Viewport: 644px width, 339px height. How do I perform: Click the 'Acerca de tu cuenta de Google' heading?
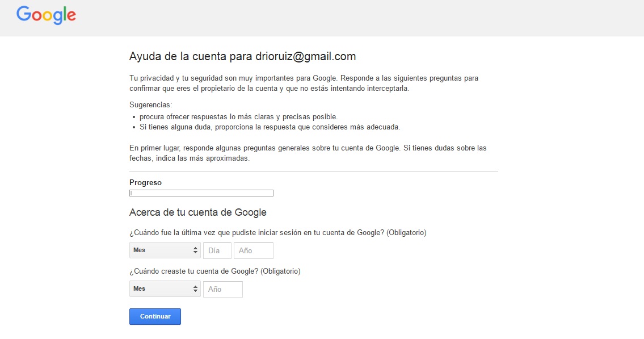point(198,212)
